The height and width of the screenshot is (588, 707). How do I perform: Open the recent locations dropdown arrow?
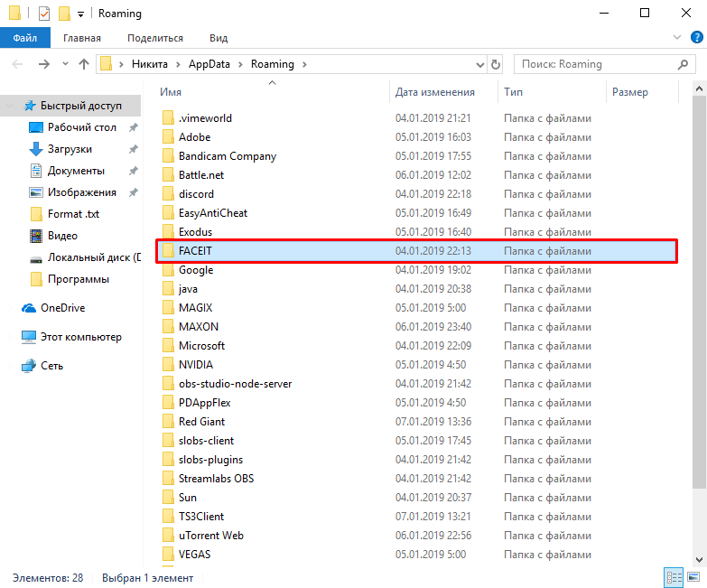(65, 63)
